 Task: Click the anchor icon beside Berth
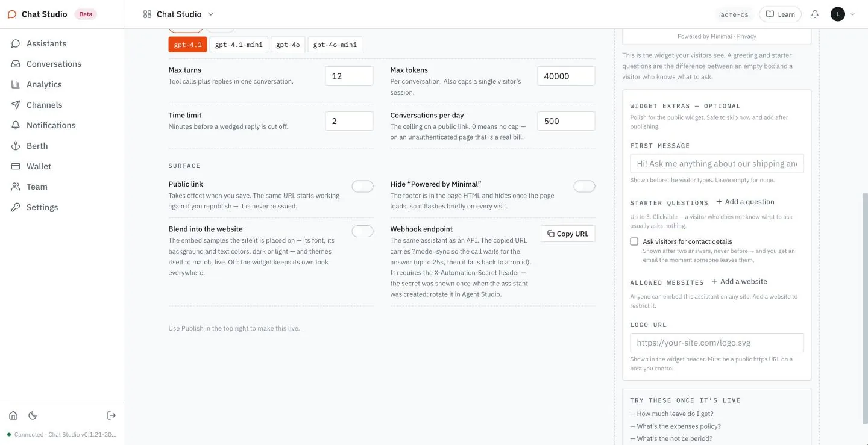pyautogui.click(x=16, y=146)
